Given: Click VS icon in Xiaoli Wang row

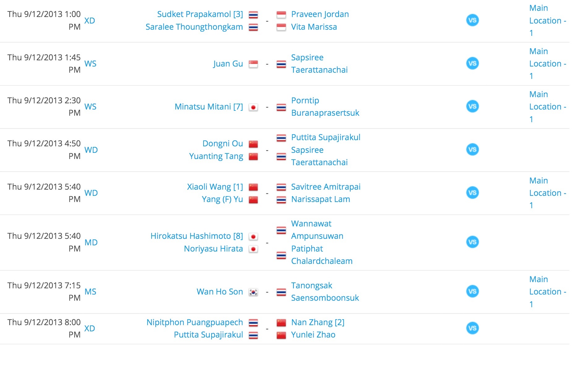Looking at the screenshot, I should pyautogui.click(x=472, y=193).
